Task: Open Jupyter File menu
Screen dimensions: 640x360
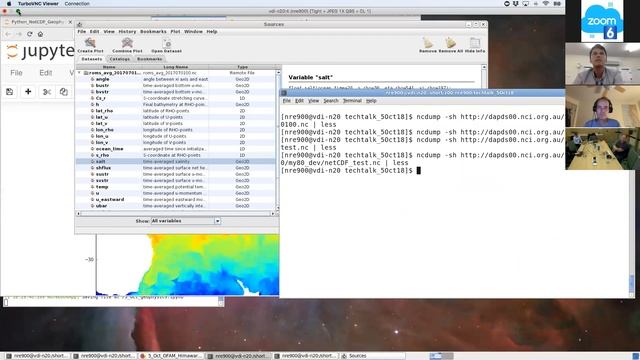Action: 16,73
